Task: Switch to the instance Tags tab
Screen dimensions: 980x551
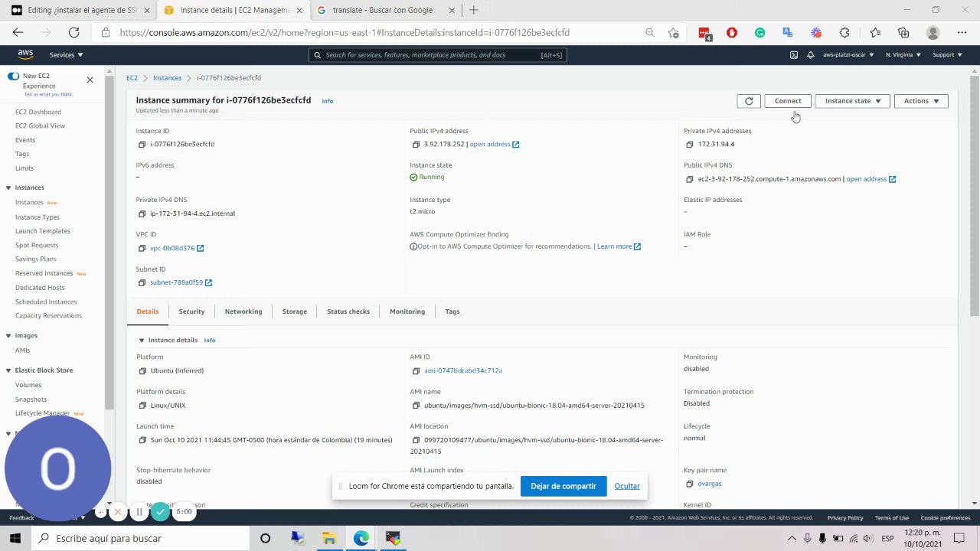Action: (452, 311)
